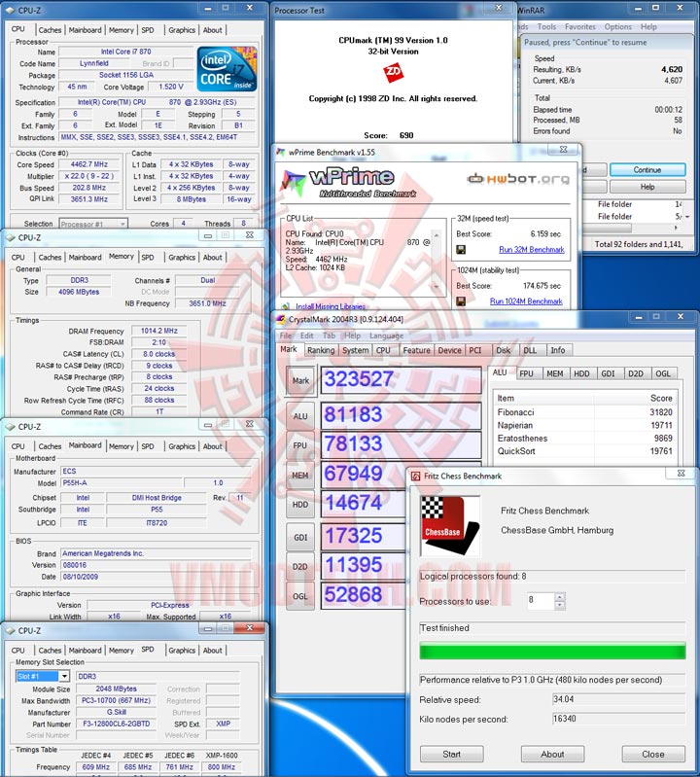
Task: Open the Options menu in WinRAR
Action: click(x=617, y=27)
